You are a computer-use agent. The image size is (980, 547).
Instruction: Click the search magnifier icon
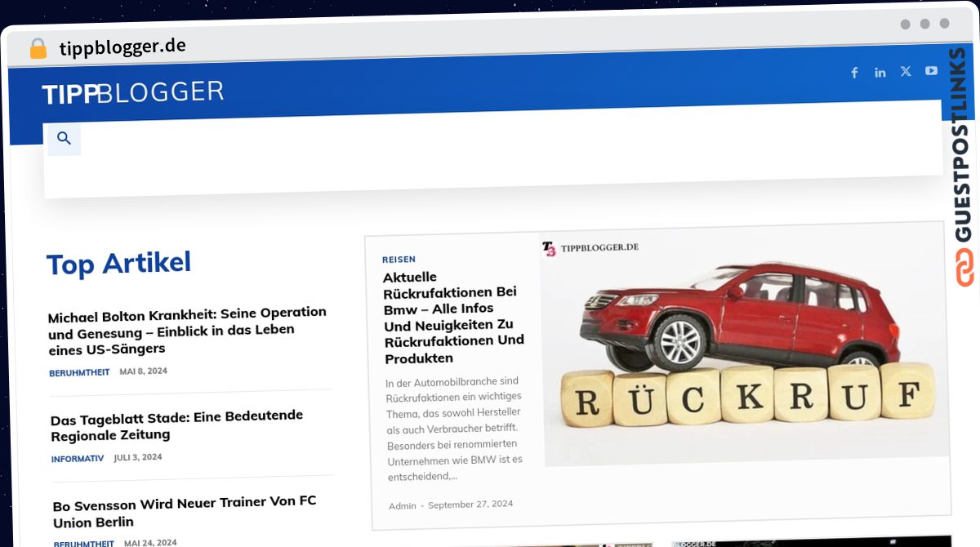tap(64, 139)
